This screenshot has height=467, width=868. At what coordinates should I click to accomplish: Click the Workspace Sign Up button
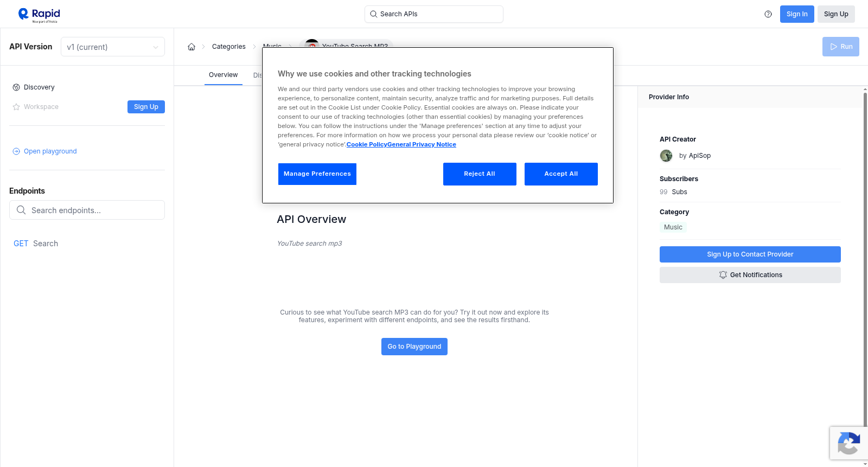click(x=146, y=107)
